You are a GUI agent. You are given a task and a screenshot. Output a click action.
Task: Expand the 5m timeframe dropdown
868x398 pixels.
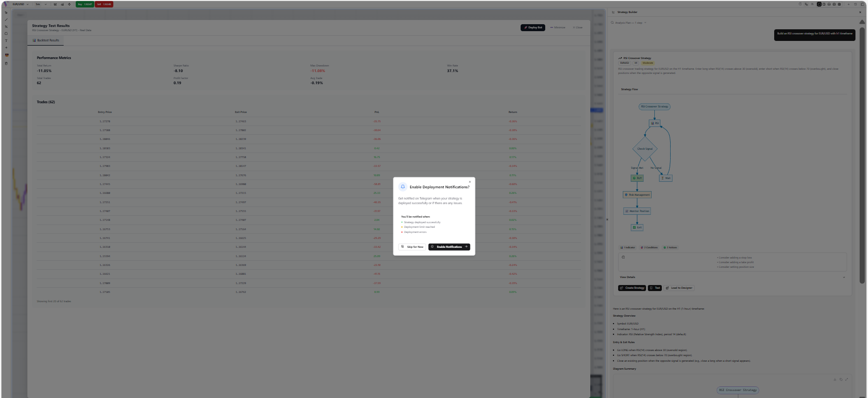(41, 4)
